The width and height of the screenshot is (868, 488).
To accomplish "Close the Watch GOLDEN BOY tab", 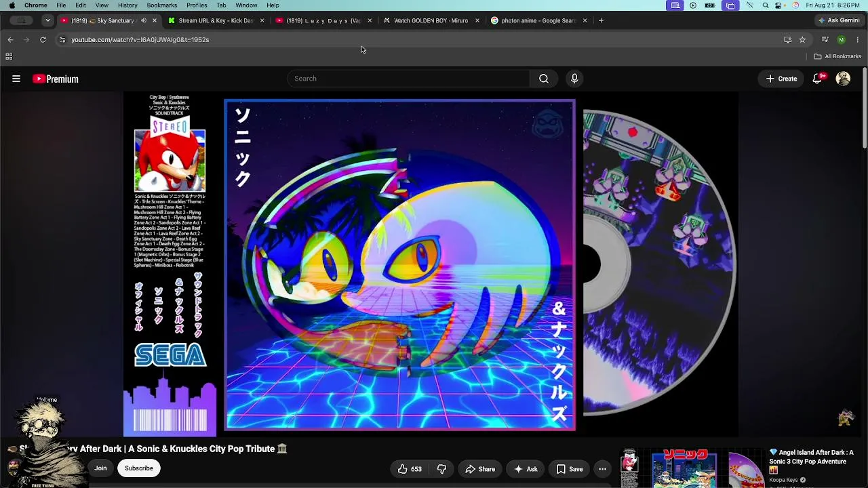I will coord(477,20).
